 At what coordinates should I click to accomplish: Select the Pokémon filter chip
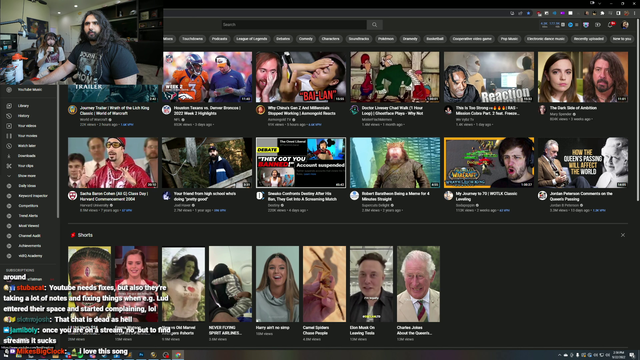click(x=385, y=39)
